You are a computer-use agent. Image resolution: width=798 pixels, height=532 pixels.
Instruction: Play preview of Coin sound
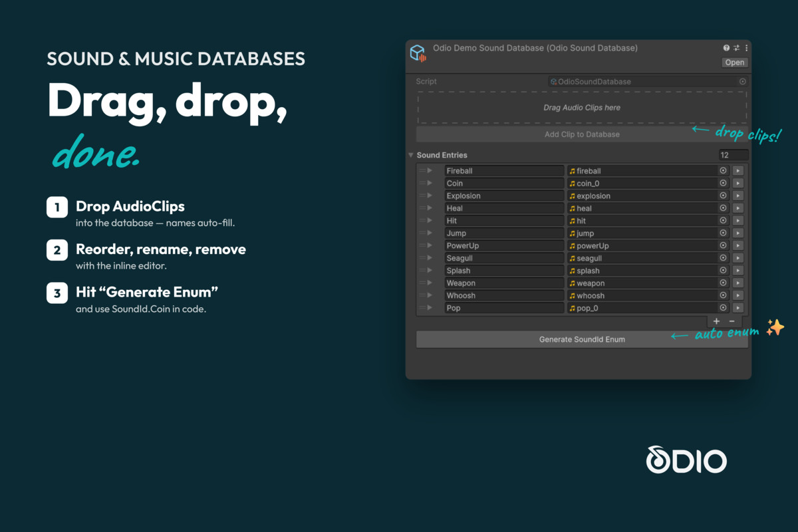[737, 184]
